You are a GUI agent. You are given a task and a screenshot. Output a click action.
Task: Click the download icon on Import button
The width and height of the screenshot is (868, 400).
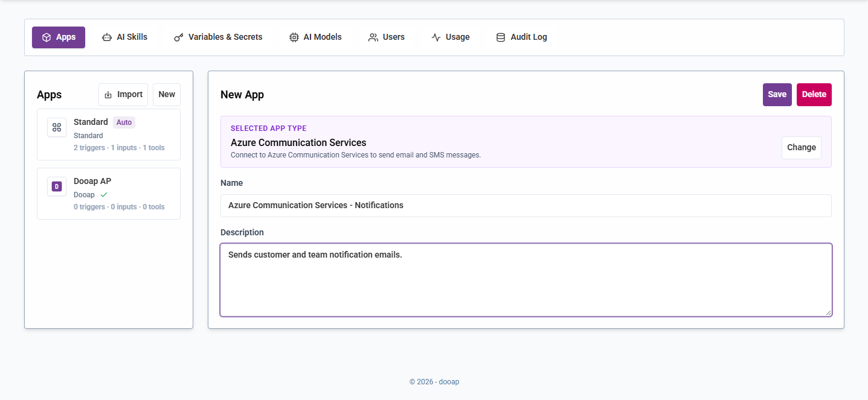108,95
